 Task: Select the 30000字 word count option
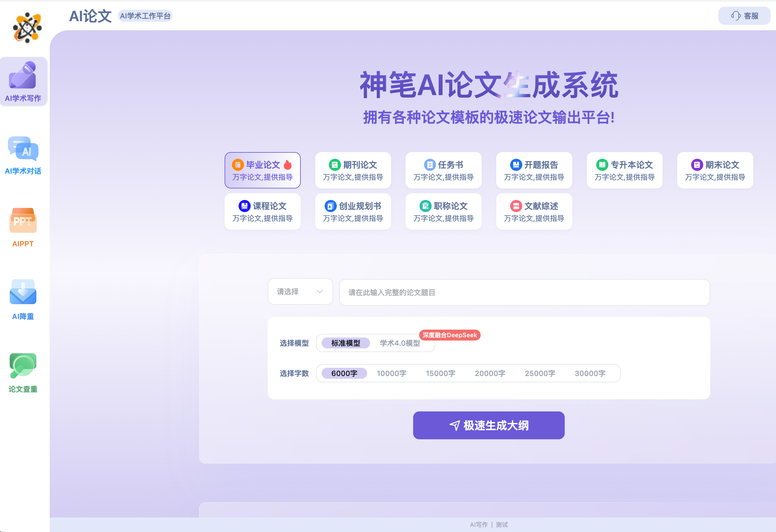click(x=589, y=373)
